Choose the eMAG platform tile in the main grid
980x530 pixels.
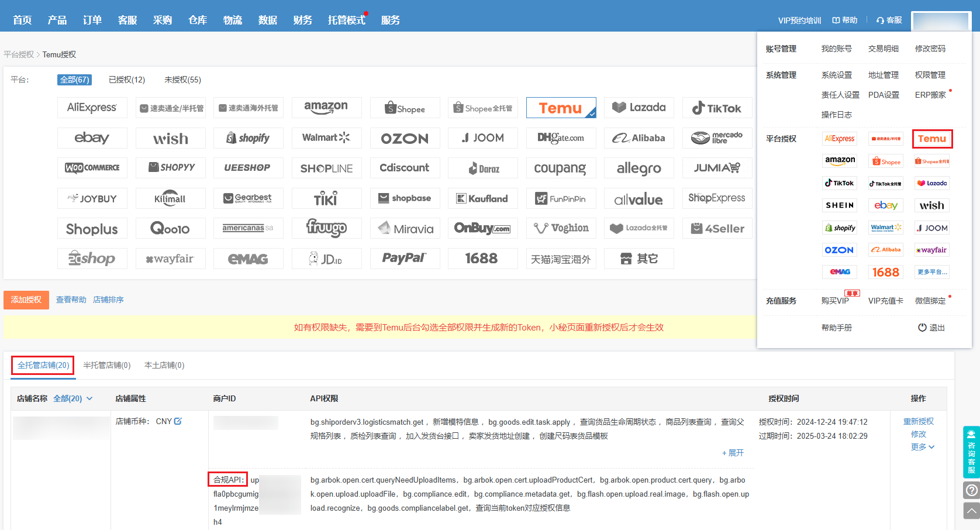[x=249, y=259]
